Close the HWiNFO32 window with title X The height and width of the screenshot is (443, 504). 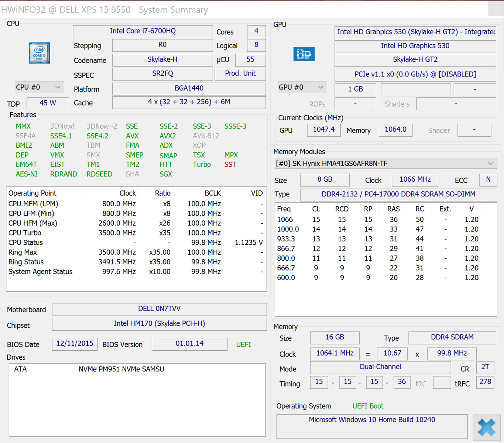[x=496, y=9]
